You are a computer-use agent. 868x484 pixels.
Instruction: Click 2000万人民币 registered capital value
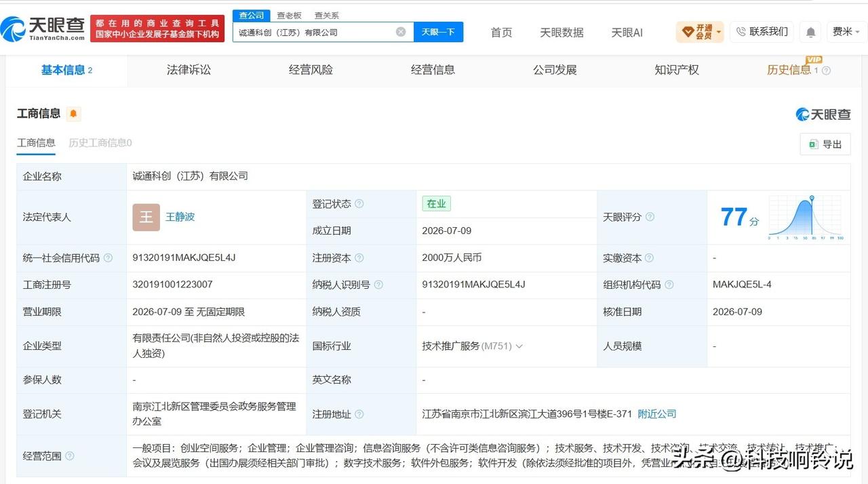click(x=452, y=258)
